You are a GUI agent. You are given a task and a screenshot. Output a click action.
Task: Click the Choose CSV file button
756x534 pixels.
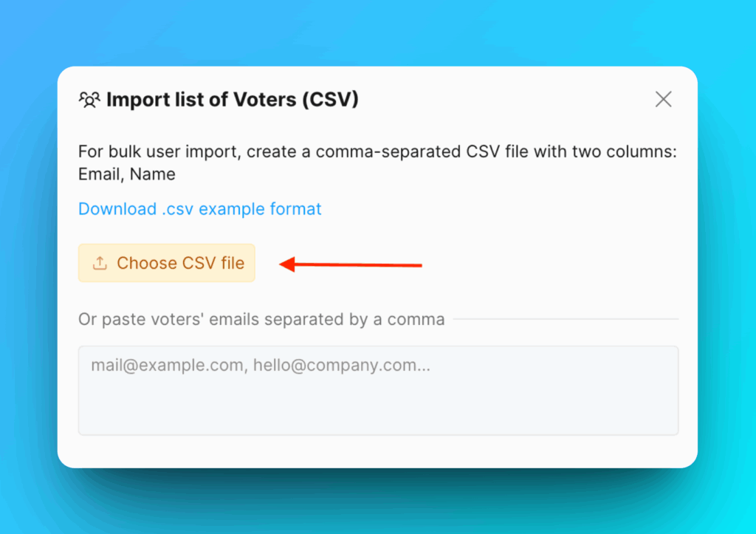[166, 263]
